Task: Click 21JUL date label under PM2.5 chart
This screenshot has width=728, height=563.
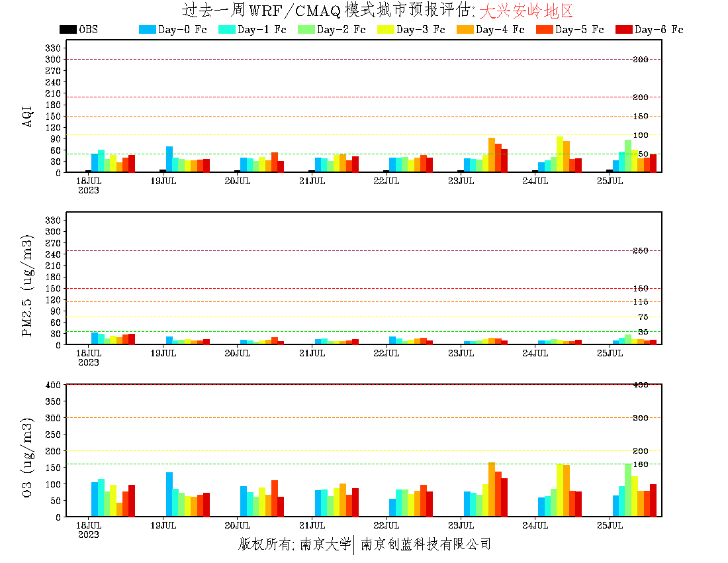Action: coord(312,353)
